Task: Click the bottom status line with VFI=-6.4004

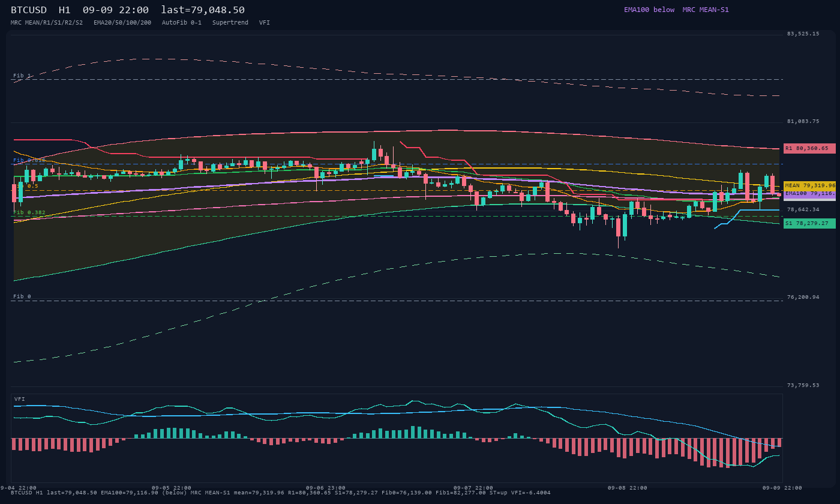Action: [281, 493]
